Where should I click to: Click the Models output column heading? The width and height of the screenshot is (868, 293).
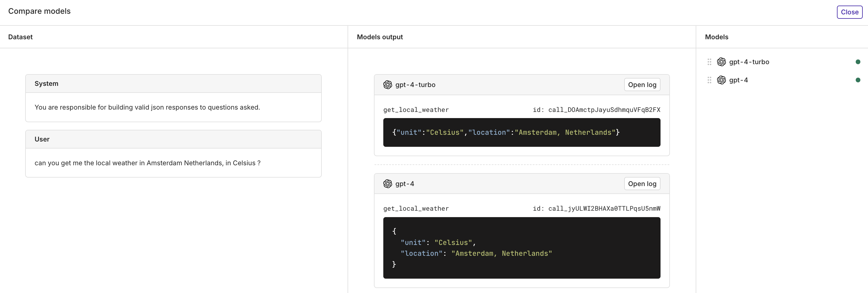[380, 37]
